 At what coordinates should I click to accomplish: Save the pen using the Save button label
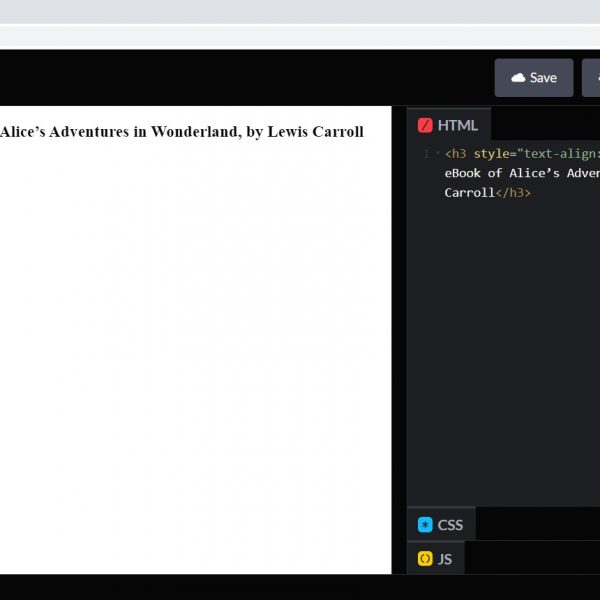543,78
